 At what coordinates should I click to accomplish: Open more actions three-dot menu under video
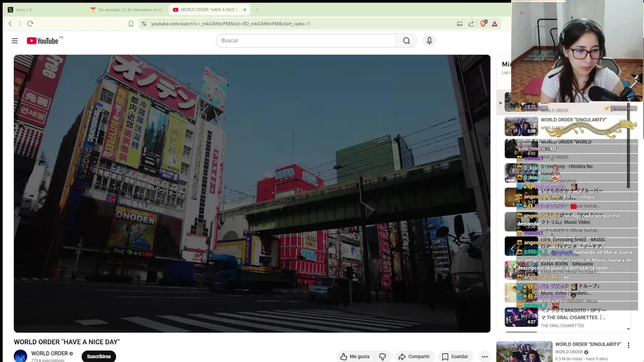[x=485, y=356]
